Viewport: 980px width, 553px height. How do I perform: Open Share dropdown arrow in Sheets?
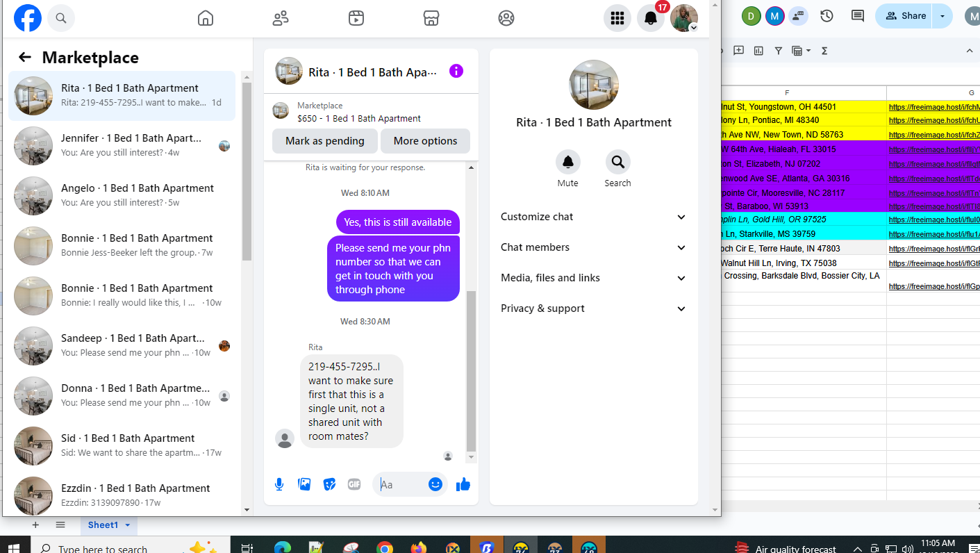(x=942, y=16)
